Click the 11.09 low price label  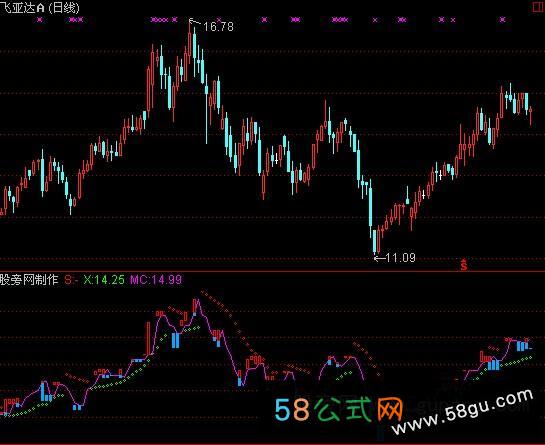pyautogui.click(x=400, y=258)
